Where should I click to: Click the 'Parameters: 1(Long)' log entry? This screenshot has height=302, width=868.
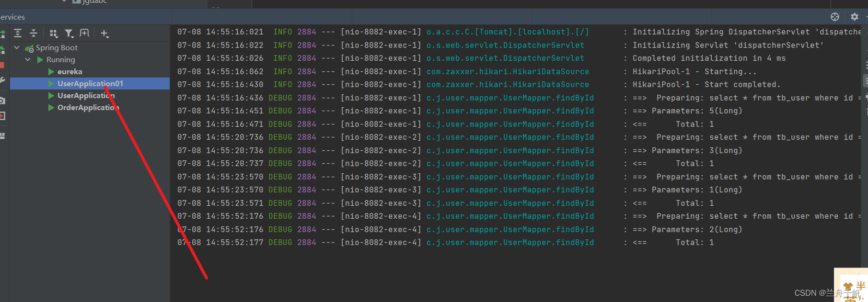click(x=697, y=190)
